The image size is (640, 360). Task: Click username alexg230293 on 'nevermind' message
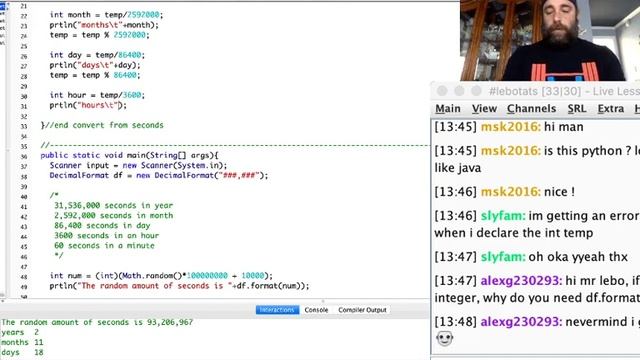[521, 322]
